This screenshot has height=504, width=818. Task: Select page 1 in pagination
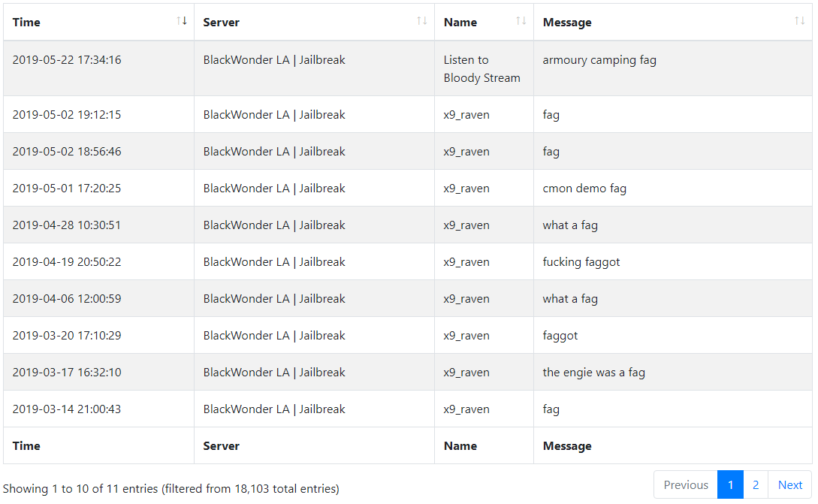coord(730,484)
